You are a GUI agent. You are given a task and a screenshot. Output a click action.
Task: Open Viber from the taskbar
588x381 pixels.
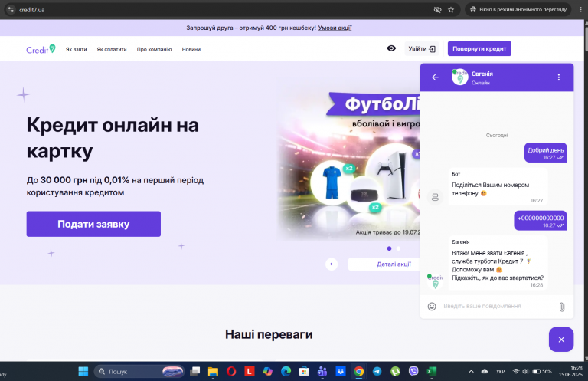click(x=413, y=372)
